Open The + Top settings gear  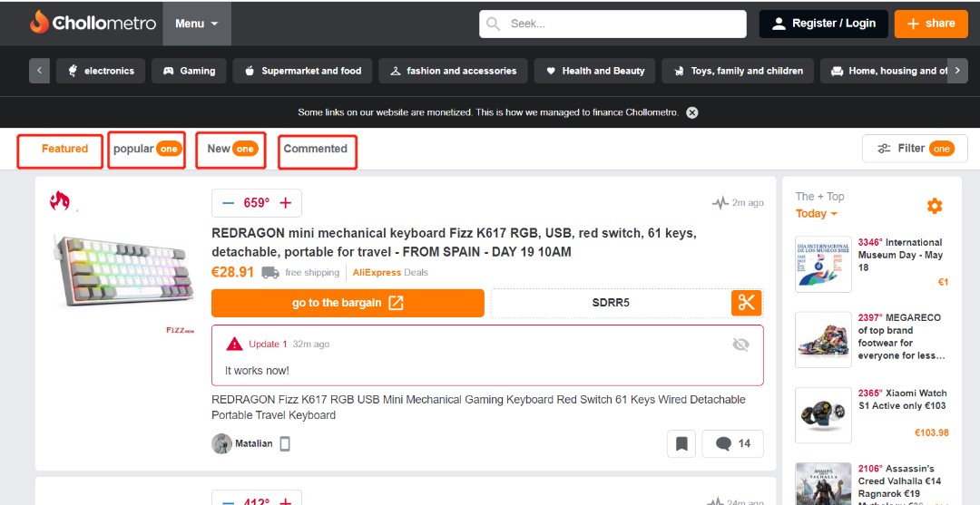(x=935, y=206)
